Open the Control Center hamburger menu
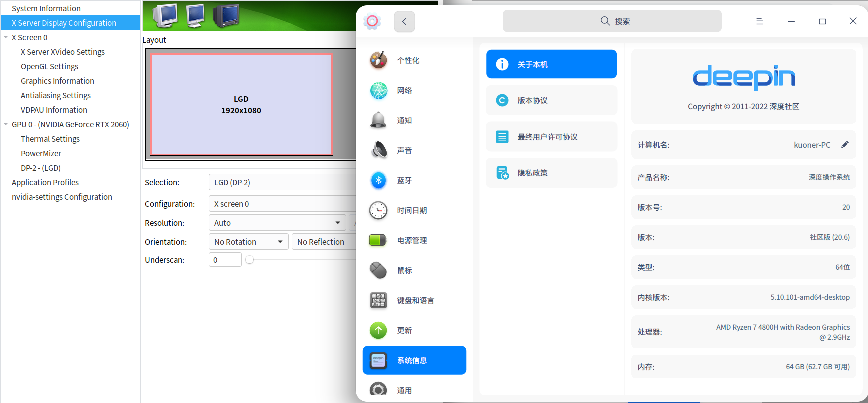Screen dimensions: 868x403 tap(760, 21)
